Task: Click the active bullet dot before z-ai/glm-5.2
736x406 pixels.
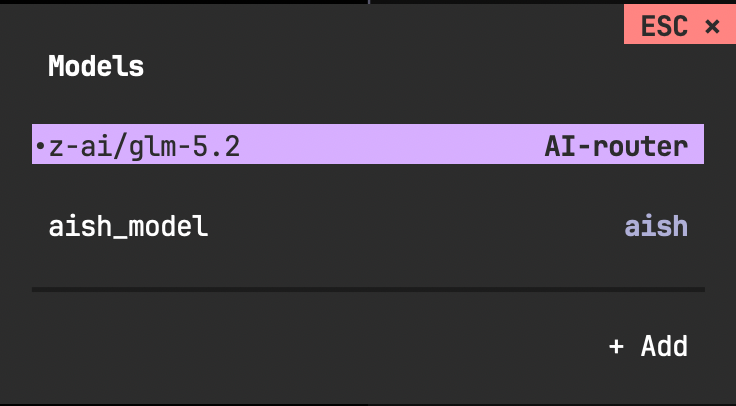Action: pos(40,146)
